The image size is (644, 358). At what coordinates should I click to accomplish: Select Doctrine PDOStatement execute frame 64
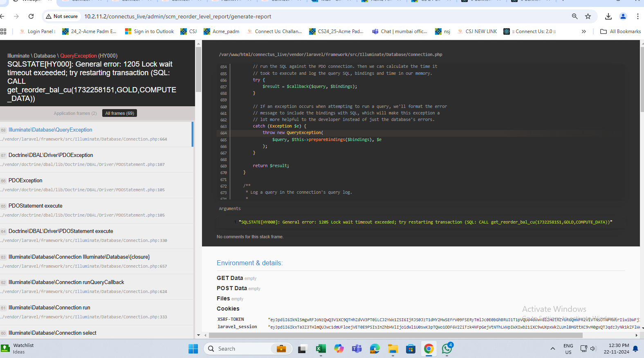(x=96, y=236)
